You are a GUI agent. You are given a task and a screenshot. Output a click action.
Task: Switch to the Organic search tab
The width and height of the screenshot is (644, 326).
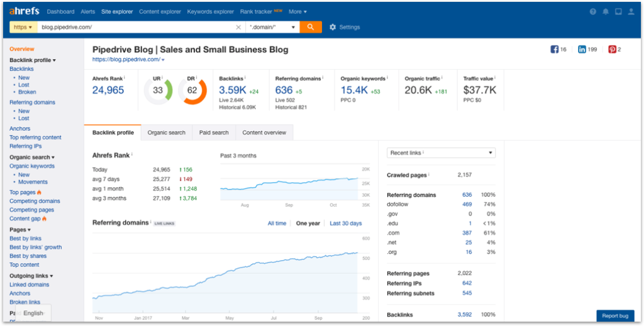click(166, 133)
